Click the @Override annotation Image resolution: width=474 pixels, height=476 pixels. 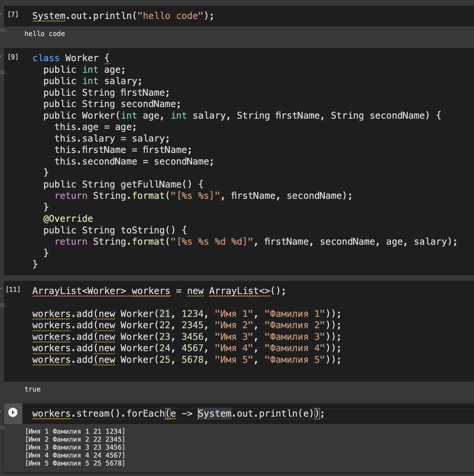coord(68,219)
